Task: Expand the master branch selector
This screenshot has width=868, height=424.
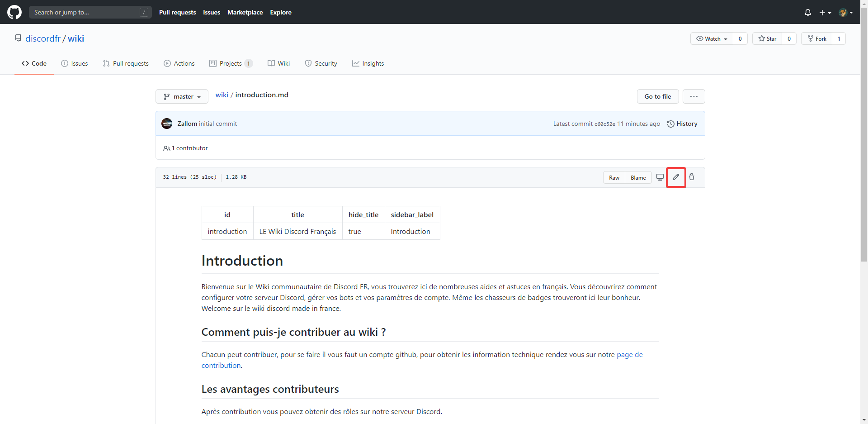Action: pyautogui.click(x=182, y=96)
